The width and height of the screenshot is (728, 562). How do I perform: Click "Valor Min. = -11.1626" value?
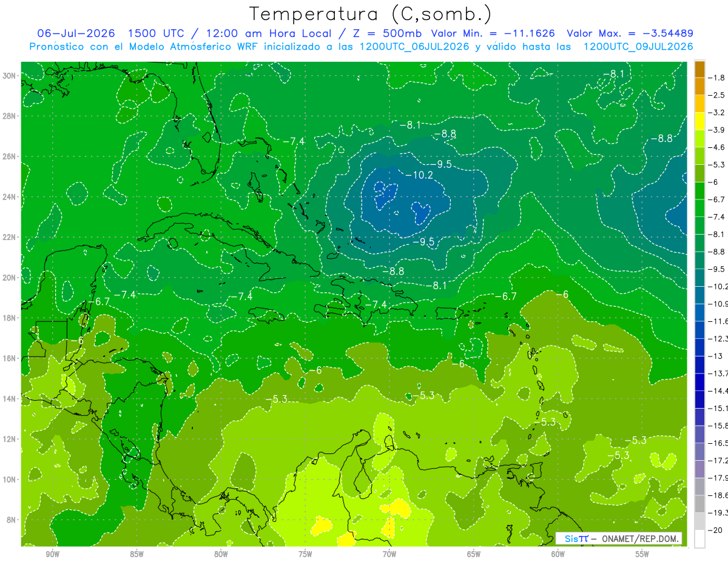pos(492,33)
